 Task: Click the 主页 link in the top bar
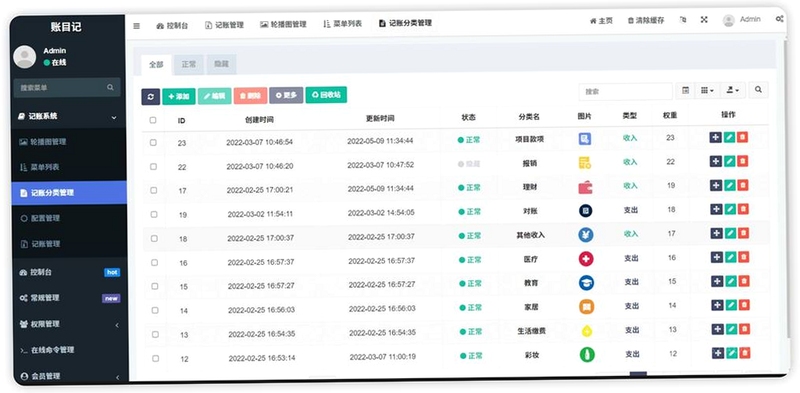pyautogui.click(x=601, y=21)
